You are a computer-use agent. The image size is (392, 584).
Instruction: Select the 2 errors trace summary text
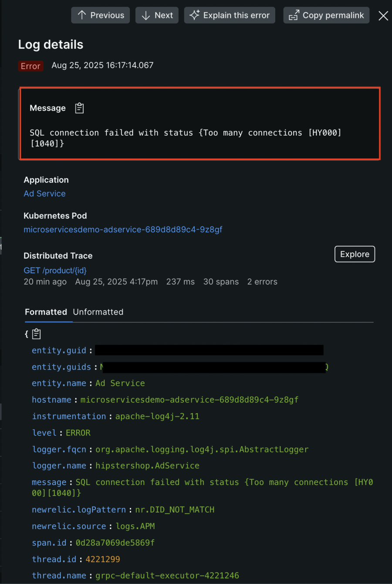pyautogui.click(x=262, y=282)
